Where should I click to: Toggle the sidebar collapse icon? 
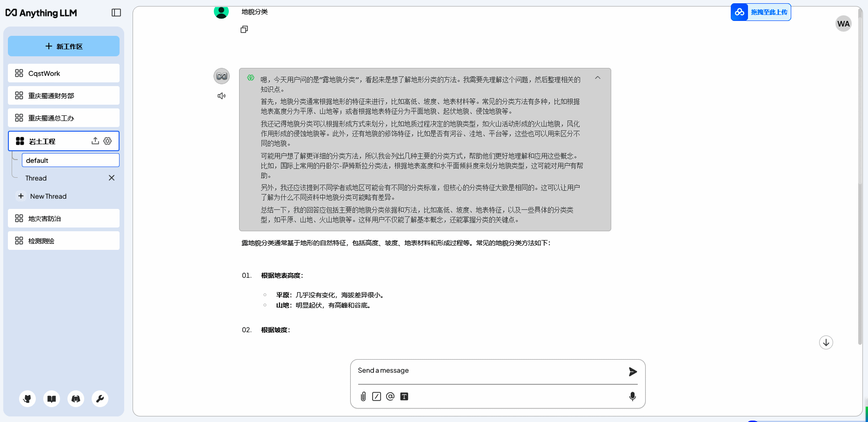116,13
